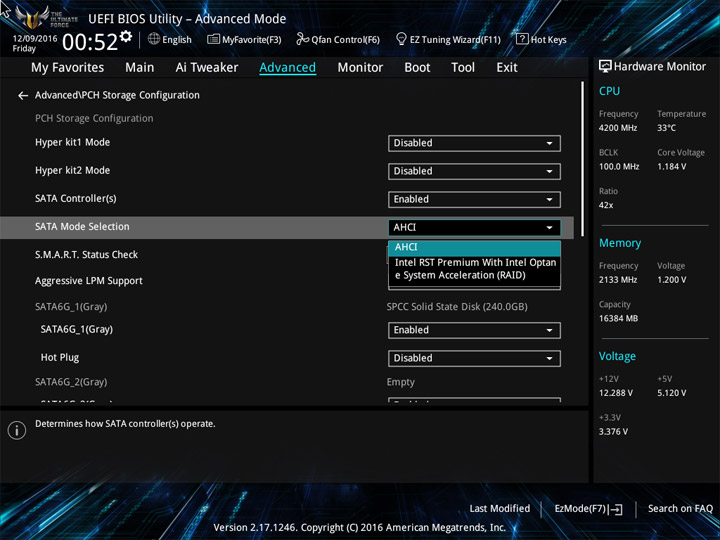Open SATA6G_1(Gray) Enabled dropdown

(x=474, y=330)
